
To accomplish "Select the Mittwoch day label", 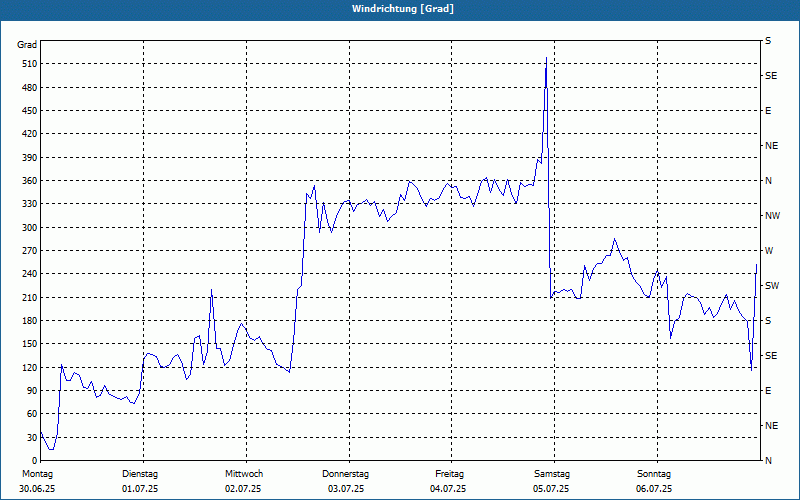I will (x=244, y=474).
